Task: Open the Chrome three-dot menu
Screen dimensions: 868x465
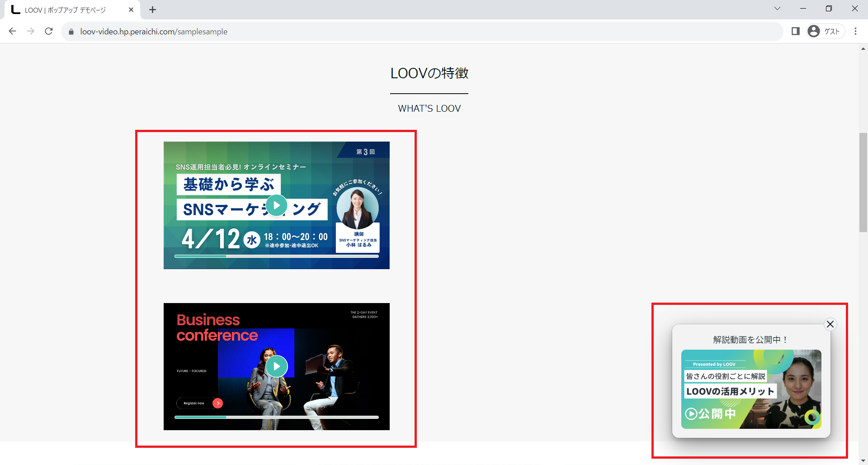Action: 855,31
